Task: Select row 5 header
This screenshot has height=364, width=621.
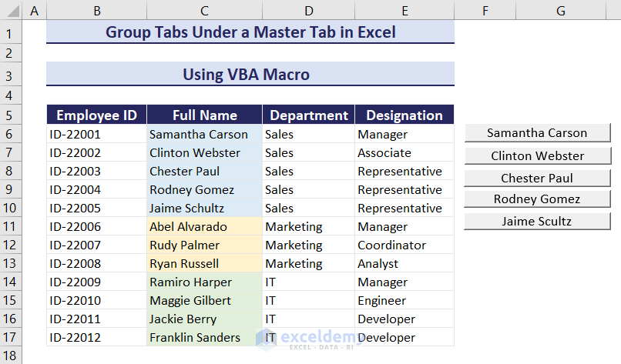Action: 11,115
